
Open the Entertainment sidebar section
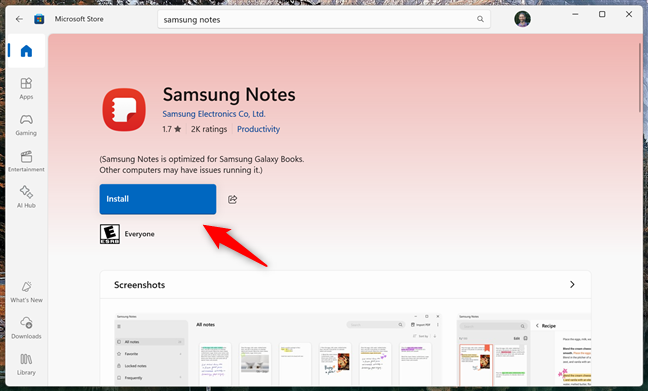coord(26,161)
